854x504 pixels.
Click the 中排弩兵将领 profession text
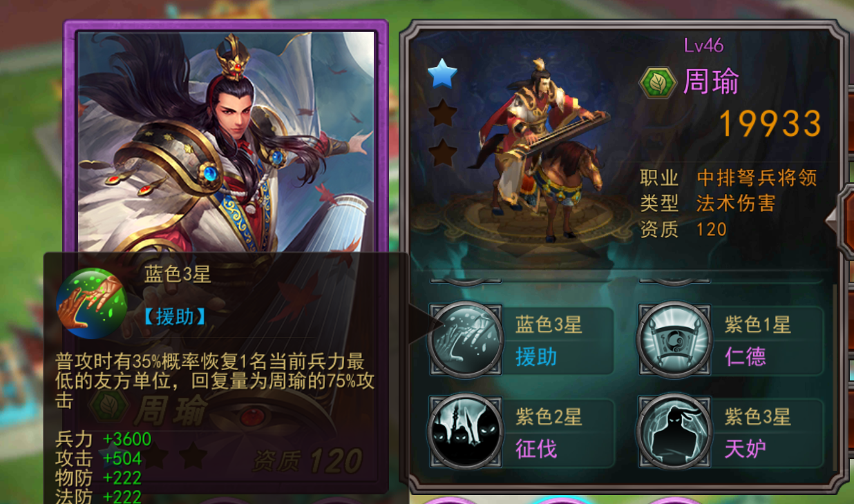pyautogui.click(x=757, y=177)
